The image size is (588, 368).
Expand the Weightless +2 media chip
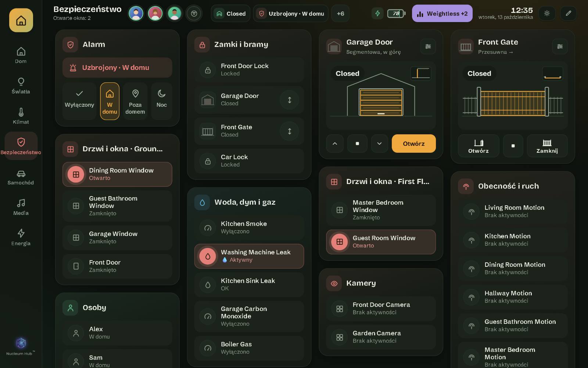442,14
